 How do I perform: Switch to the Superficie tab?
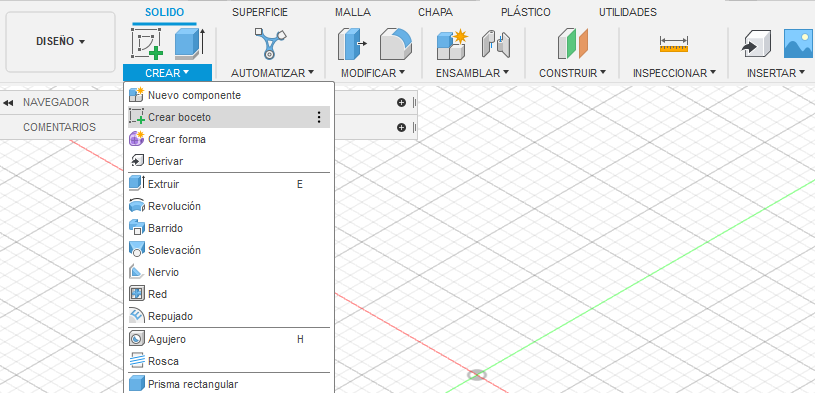click(x=260, y=12)
